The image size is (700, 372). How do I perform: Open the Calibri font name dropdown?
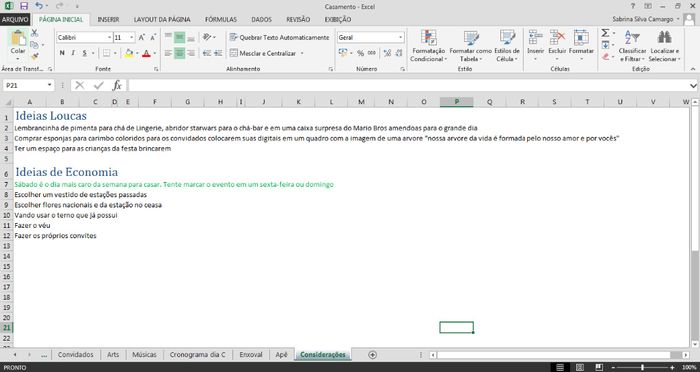click(109, 38)
